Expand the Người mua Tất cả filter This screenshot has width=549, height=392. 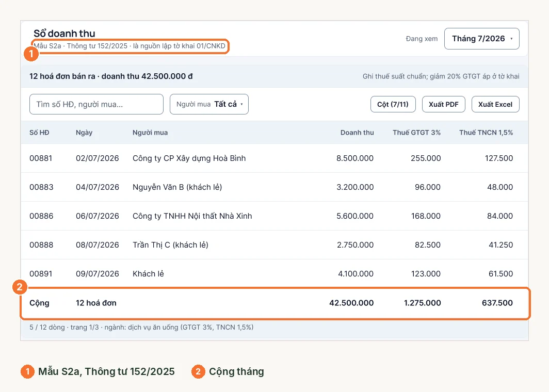[x=209, y=104]
